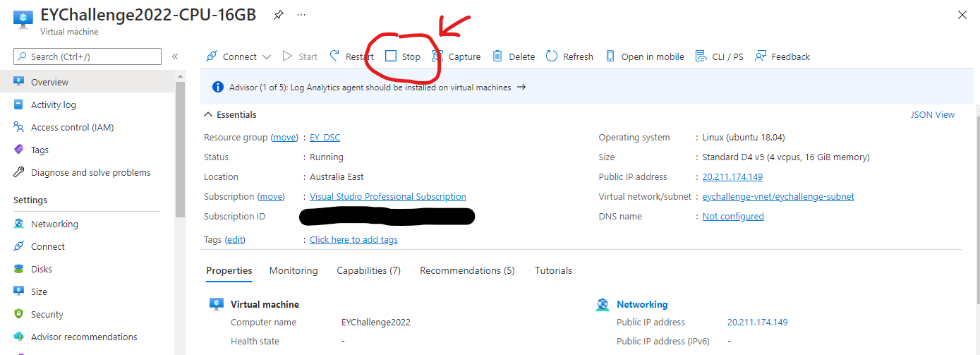980x355 pixels.
Task: Switch to the Monitoring tab
Action: [x=294, y=271]
